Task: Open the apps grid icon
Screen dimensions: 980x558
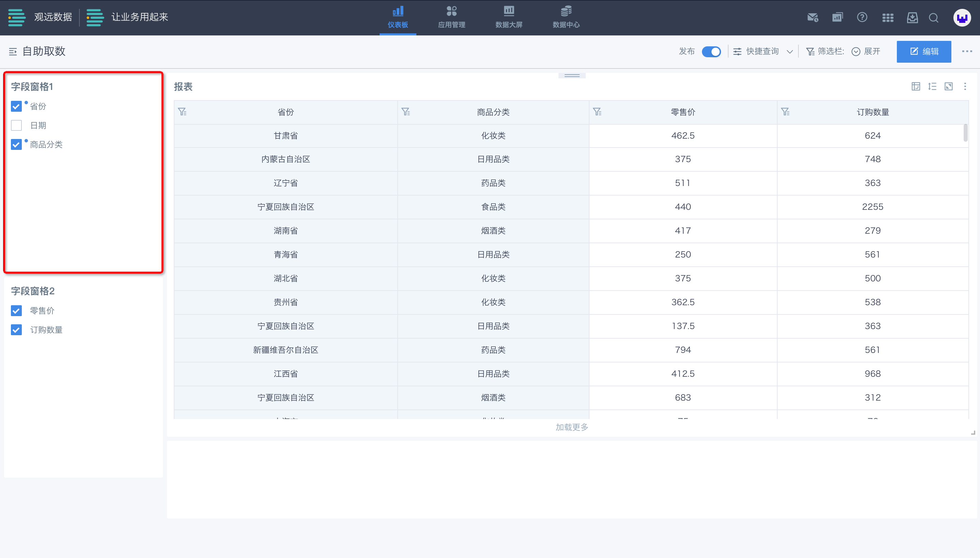Action: click(888, 18)
